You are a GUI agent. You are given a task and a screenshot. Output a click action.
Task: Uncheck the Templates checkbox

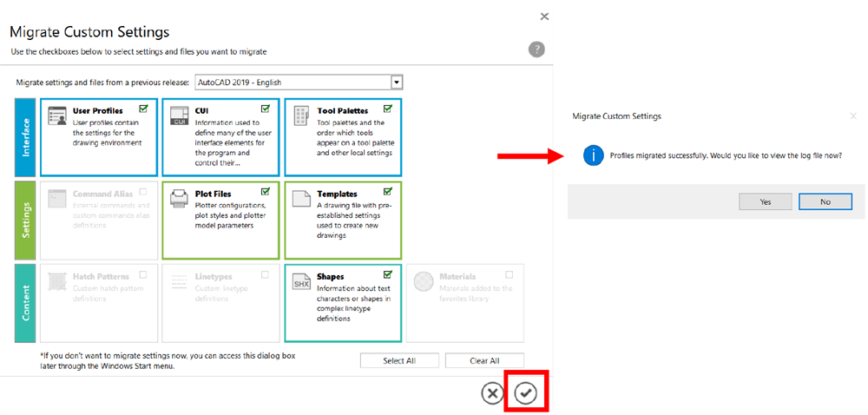(x=387, y=192)
